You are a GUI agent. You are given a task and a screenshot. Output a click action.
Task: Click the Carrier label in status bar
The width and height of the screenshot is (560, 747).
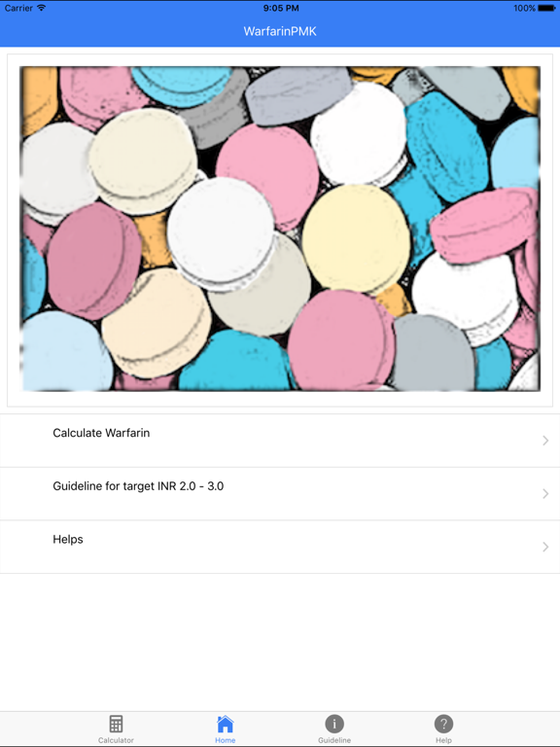[x=18, y=8]
